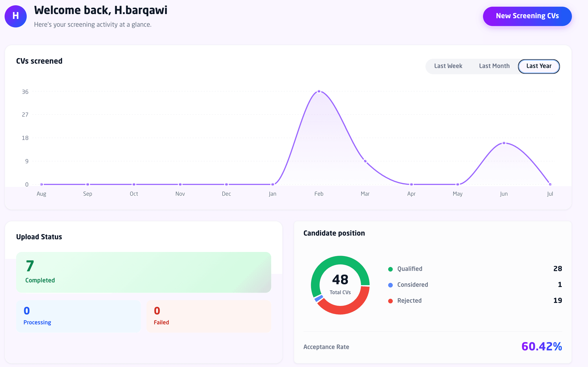Click the Rejected count 19
Image resolution: width=588 pixels, height=367 pixels.
coord(557,301)
